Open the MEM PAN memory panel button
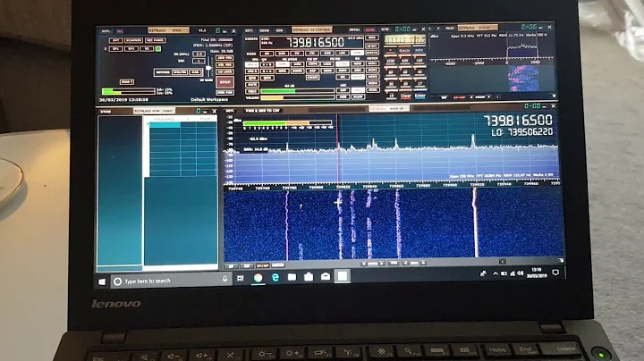The height and width of the screenshot is (361, 644). point(225,93)
